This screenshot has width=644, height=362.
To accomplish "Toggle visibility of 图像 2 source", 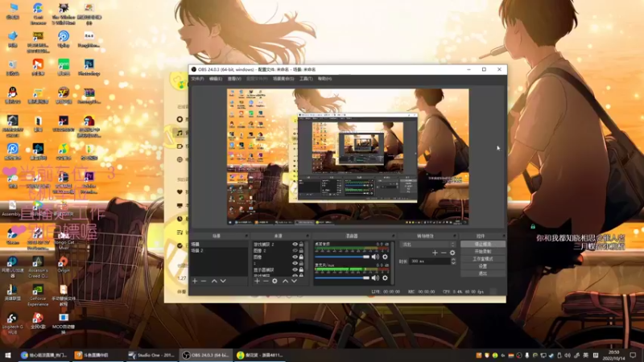I will coord(295,250).
